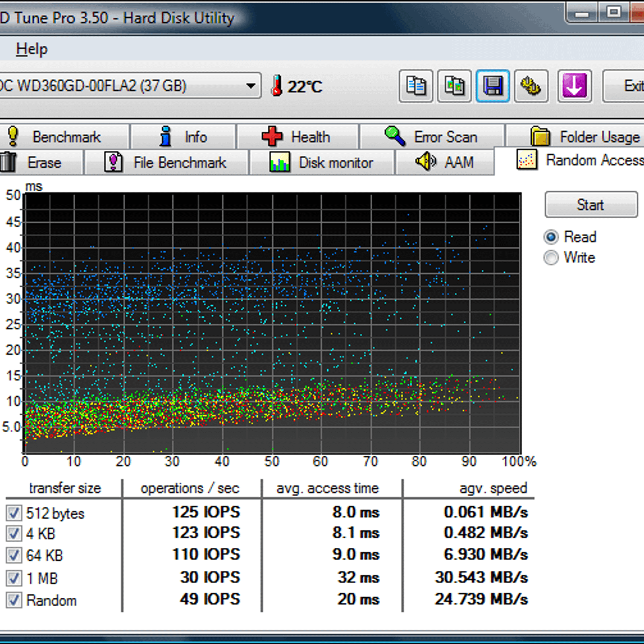Uncheck the 512 bytes transfer size checkbox
The width and height of the screenshot is (644, 644).
14,513
